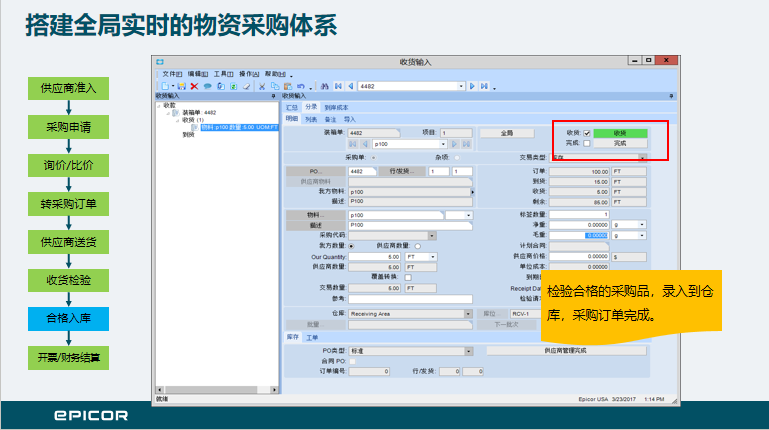The width and height of the screenshot is (769, 430).
Task: Click the 全局 button
Action: 507,133
